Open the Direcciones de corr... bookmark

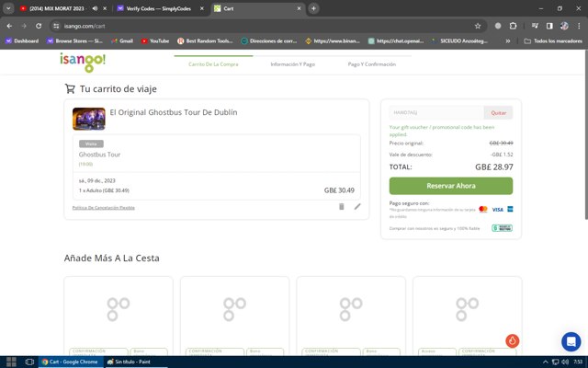269,40
